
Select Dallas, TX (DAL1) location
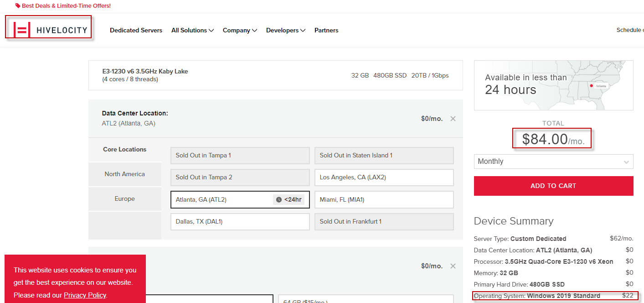[x=240, y=221]
